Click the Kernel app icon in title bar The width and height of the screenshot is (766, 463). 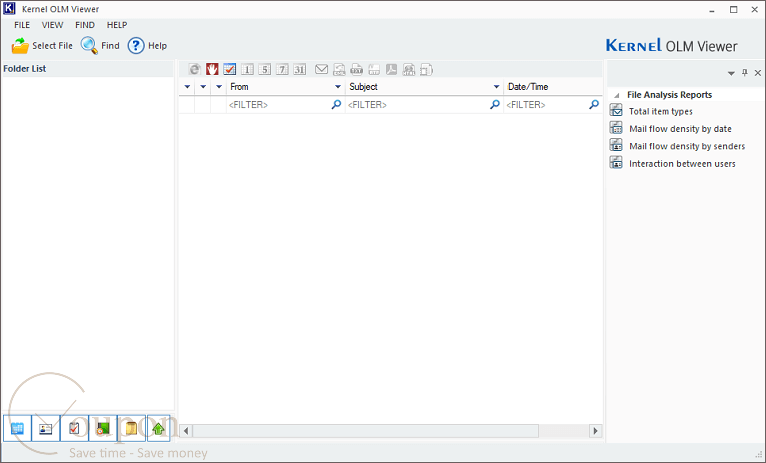[9, 9]
